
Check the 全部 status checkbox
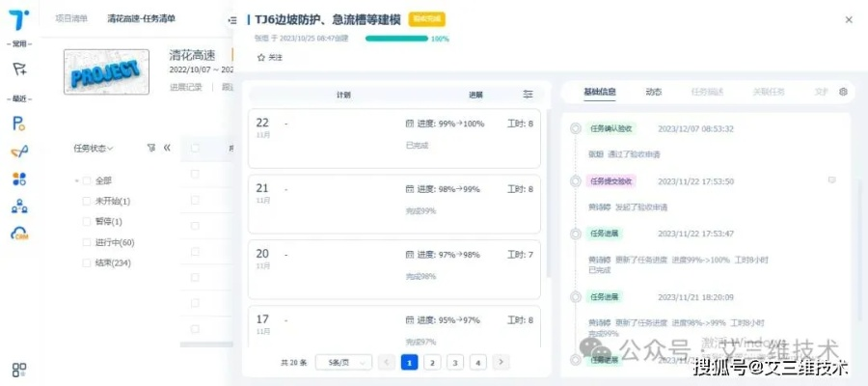(87, 180)
